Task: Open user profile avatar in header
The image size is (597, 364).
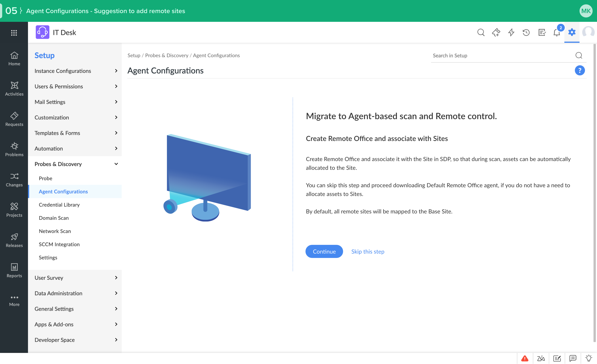Action: [x=588, y=32]
